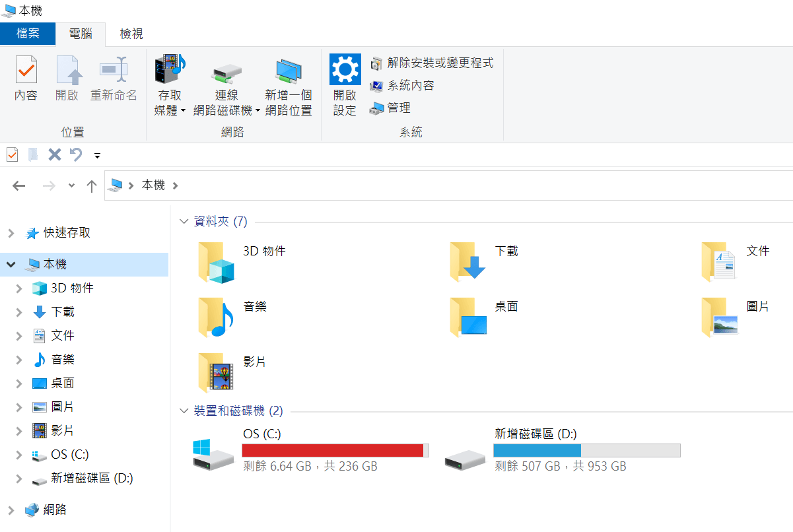
Task: Expand the 下載 node in the sidebar
Action: 18,312
